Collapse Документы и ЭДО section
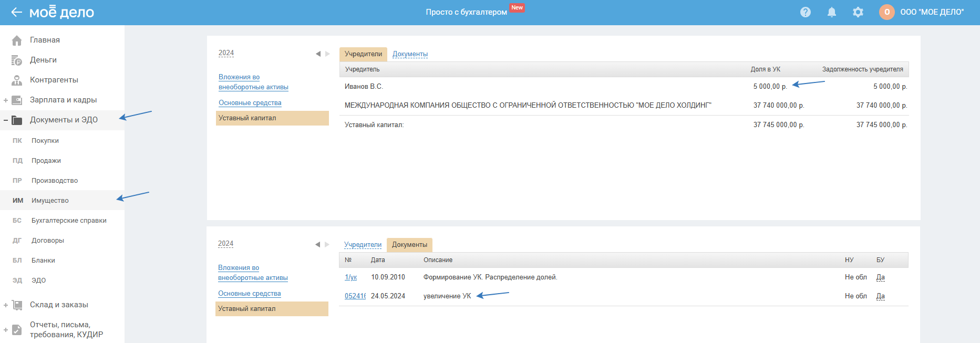The image size is (980, 343). pyautogui.click(x=5, y=120)
